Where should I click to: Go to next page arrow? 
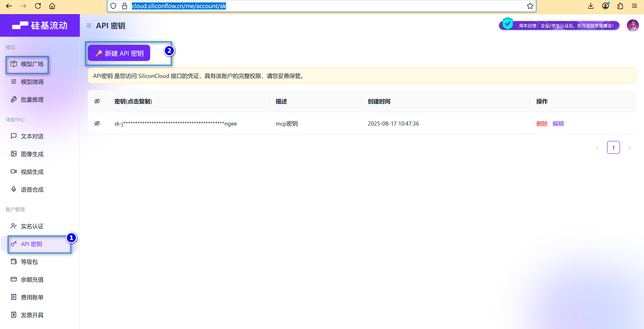629,148
